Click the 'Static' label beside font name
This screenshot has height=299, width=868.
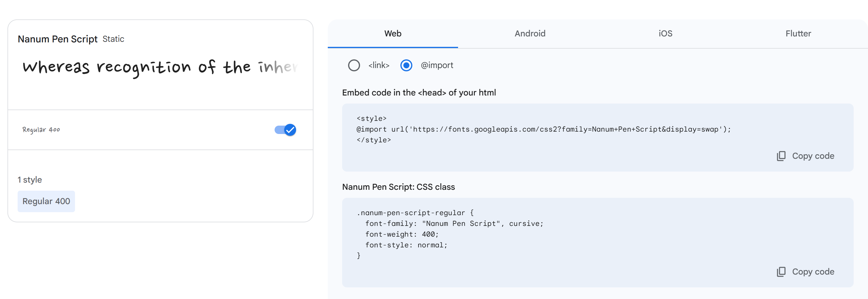point(113,39)
